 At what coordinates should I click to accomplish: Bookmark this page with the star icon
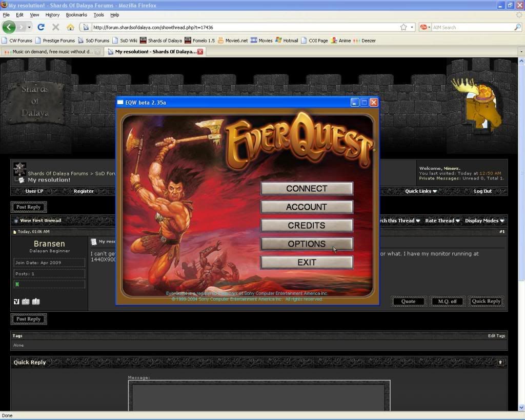(x=403, y=27)
